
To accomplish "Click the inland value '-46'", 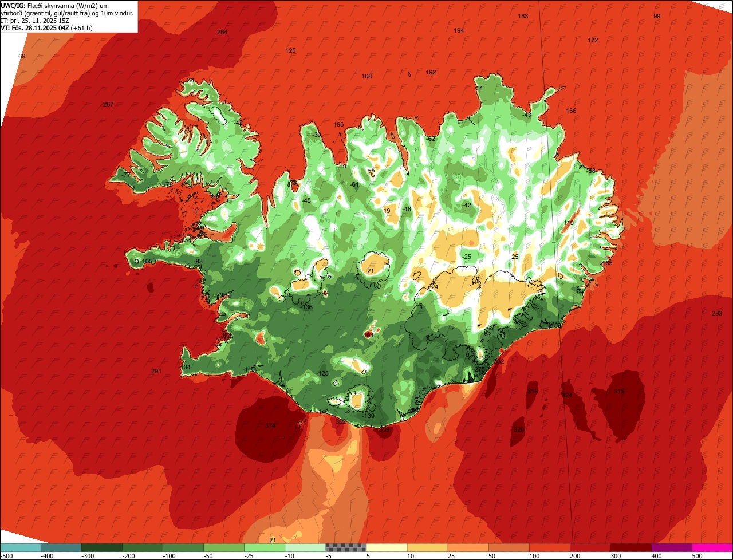I will click(406, 209).
